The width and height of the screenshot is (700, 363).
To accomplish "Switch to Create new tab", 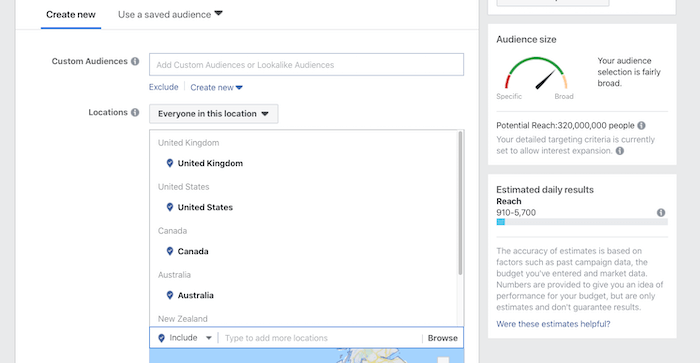I will click(71, 15).
